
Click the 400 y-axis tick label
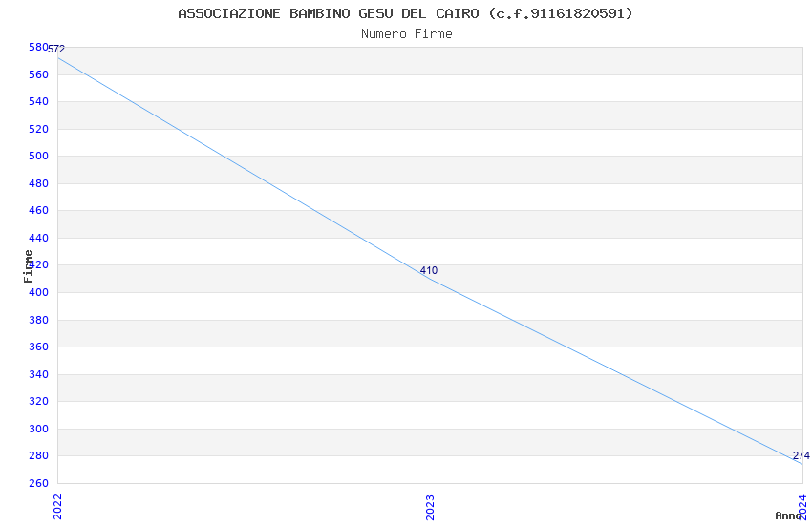click(38, 292)
